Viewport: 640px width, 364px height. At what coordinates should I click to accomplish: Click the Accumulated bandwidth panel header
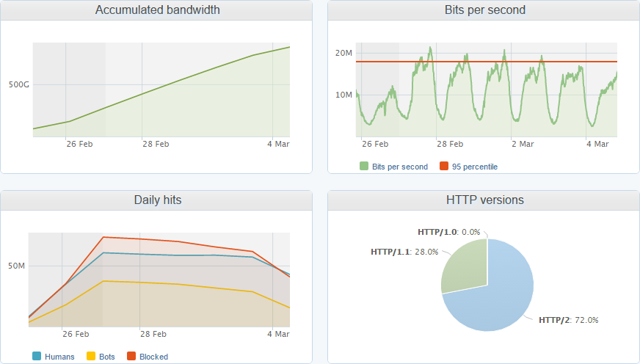click(157, 10)
